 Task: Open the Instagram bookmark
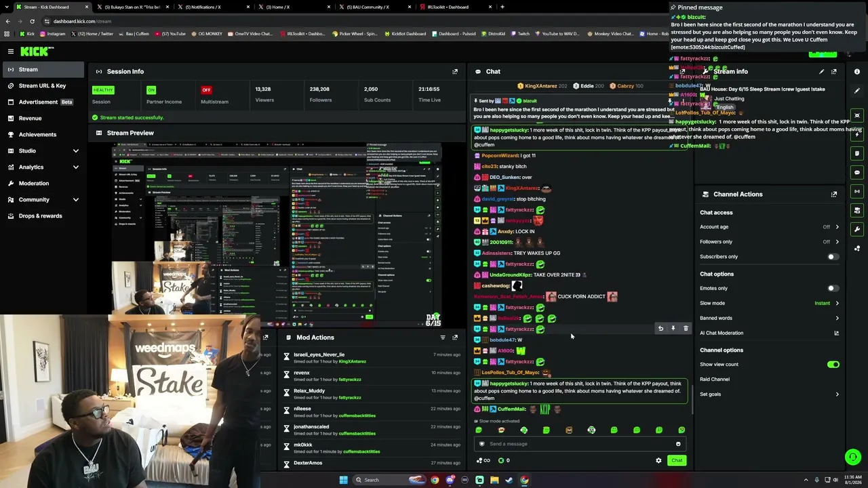click(53, 33)
